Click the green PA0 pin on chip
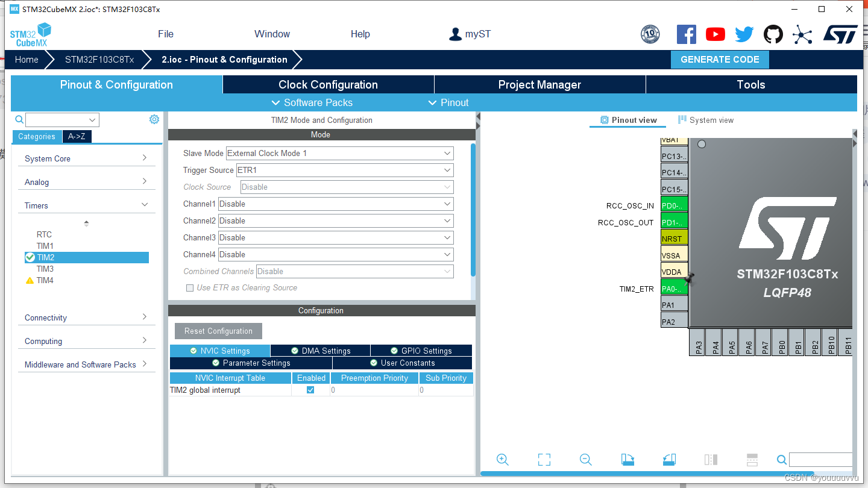The width and height of the screenshot is (868, 488). pyautogui.click(x=675, y=288)
